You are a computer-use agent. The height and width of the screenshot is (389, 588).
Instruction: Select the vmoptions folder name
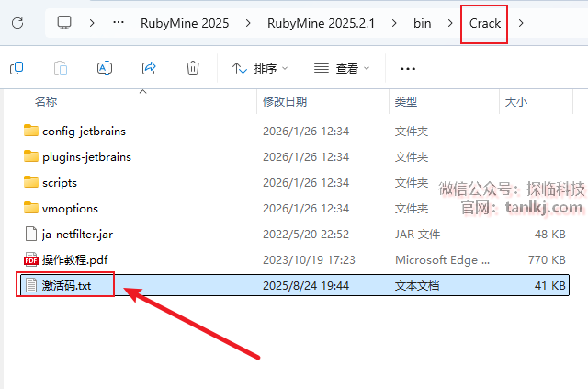(x=70, y=209)
